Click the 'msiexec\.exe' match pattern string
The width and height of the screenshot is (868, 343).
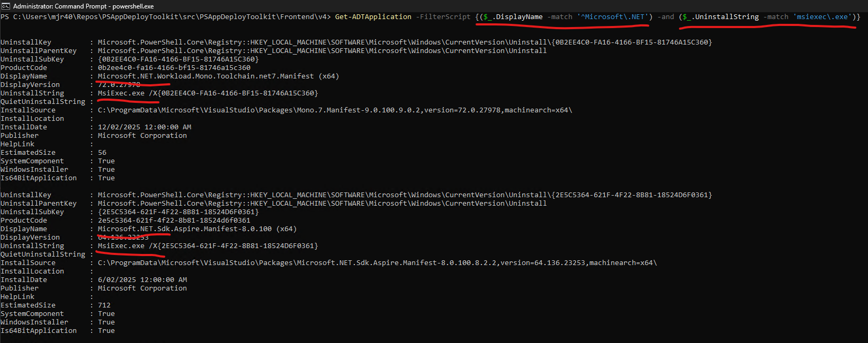pyautogui.click(x=822, y=17)
